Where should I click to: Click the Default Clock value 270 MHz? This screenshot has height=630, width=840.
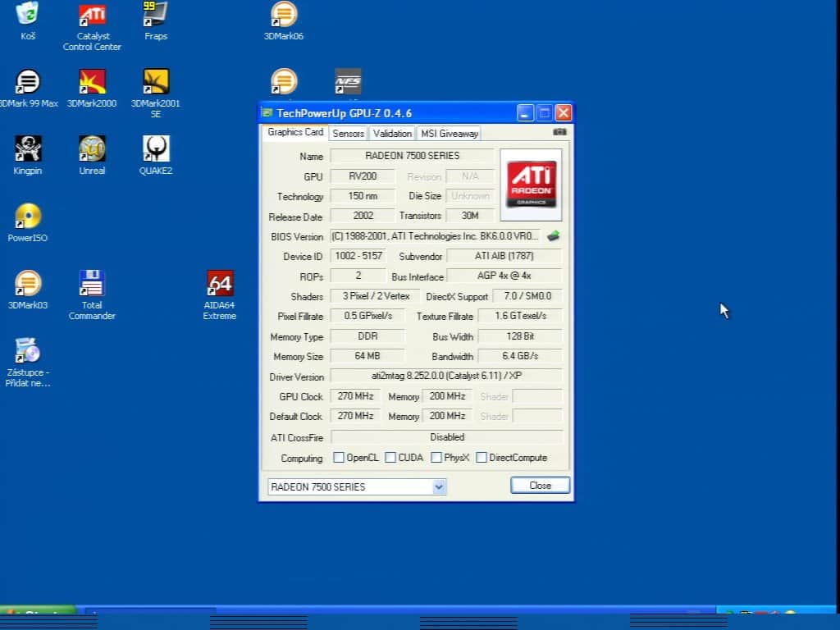(x=356, y=416)
